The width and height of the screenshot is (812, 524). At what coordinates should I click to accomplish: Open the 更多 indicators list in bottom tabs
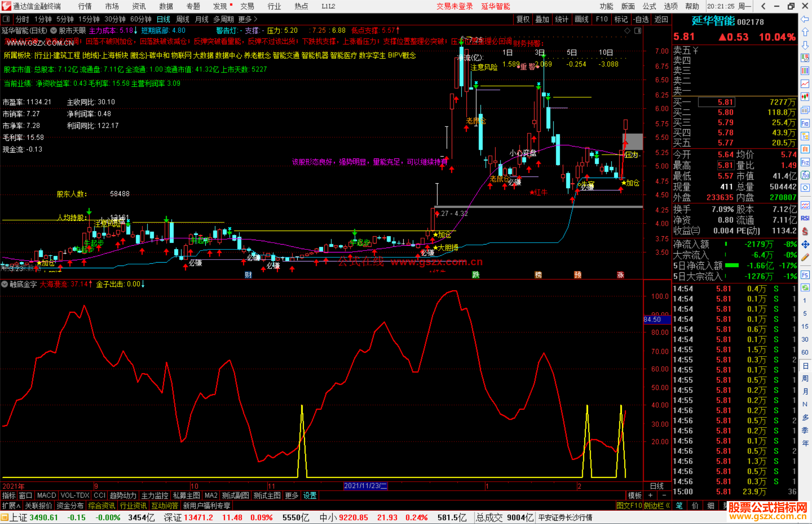(291, 496)
